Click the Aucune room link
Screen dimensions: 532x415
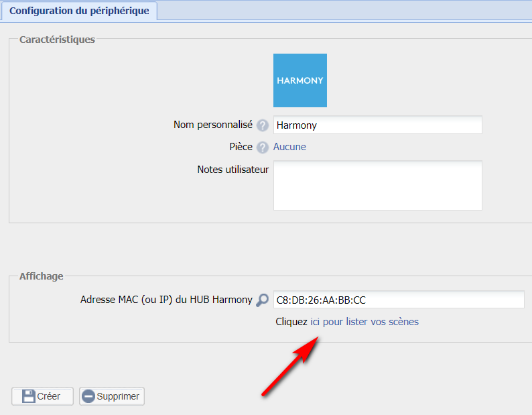click(x=289, y=147)
